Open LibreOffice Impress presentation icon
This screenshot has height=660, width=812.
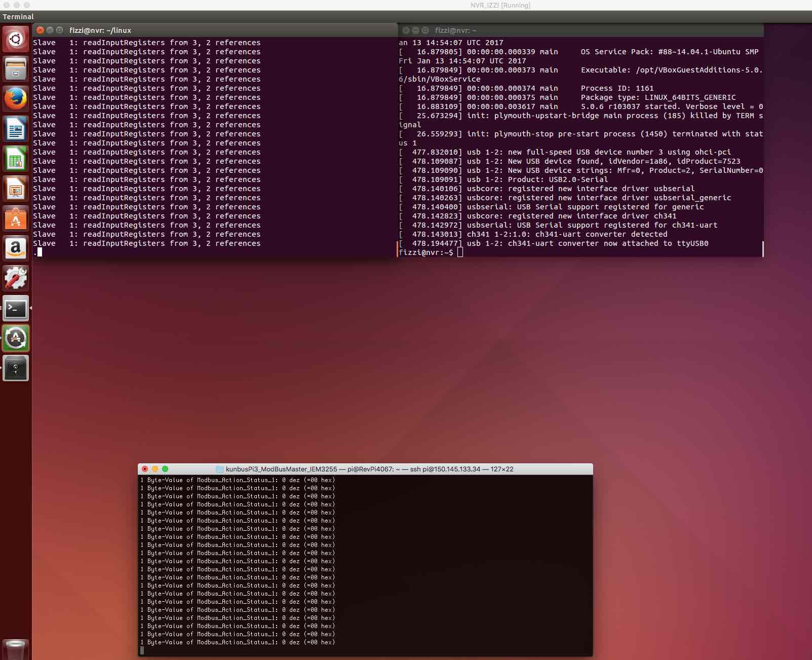[x=16, y=189]
